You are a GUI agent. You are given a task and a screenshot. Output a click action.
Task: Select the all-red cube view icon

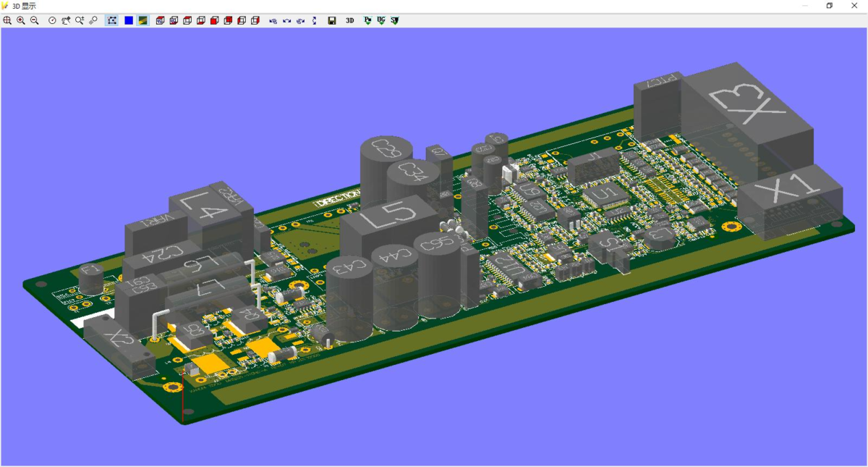pos(215,20)
